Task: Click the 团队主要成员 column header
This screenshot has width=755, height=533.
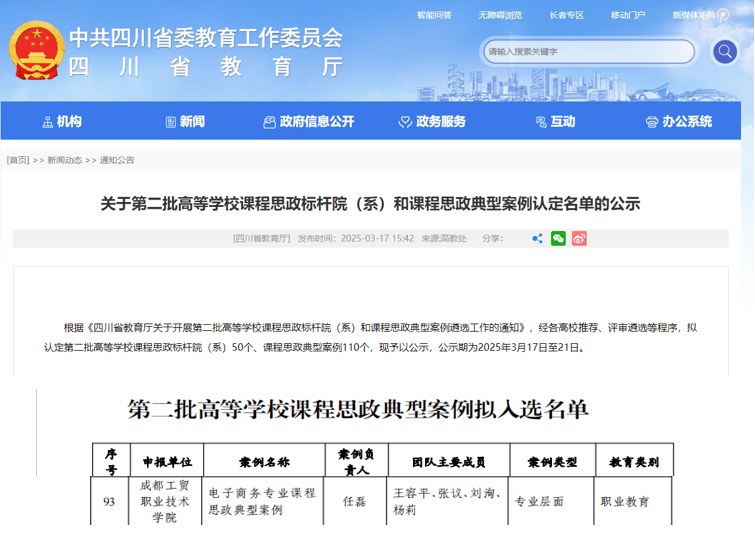Action: [449, 461]
